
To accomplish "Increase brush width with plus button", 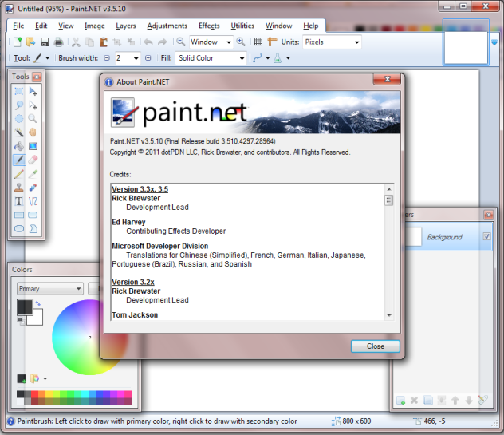I will click(x=148, y=58).
